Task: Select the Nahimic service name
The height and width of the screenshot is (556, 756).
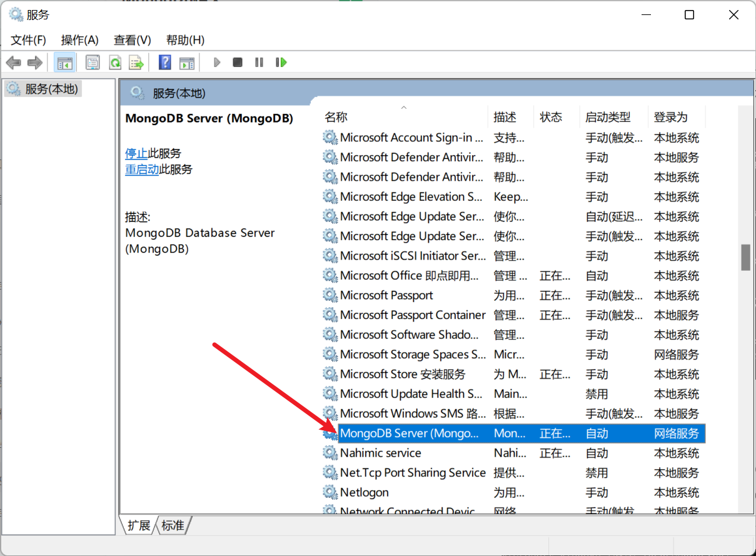Action: [x=381, y=453]
